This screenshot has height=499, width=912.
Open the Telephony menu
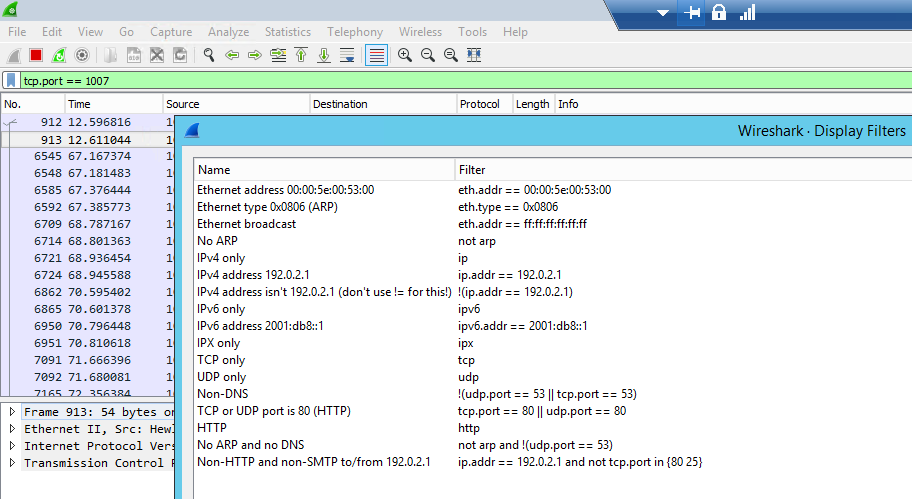pyautogui.click(x=355, y=32)
